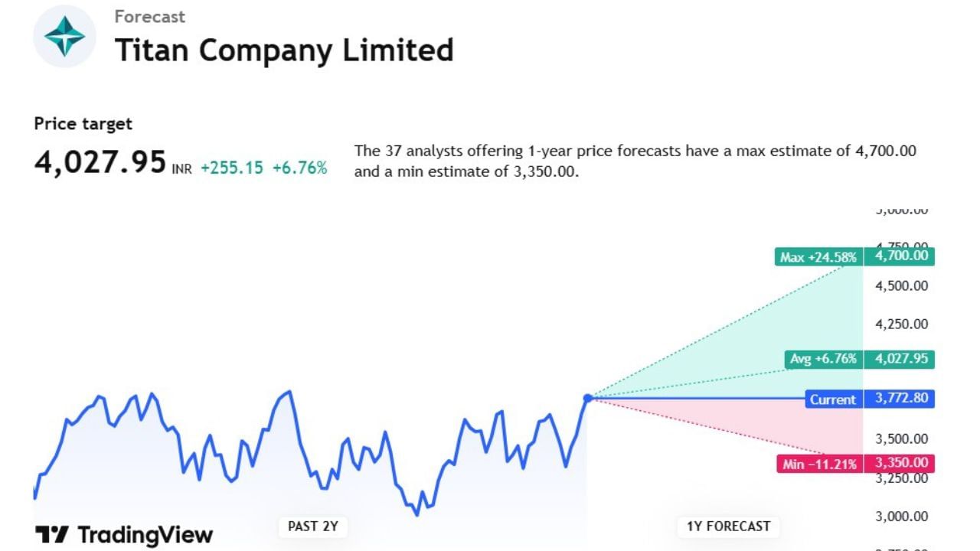This screenshot has width=980, height=551.
Task: Click the PAST 2Y chart label
Action: pos(312,526)
